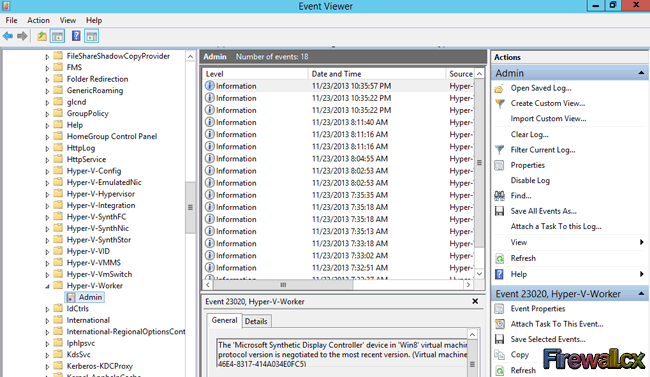The image size is (650, 377).
Task: Open the View submenu arrow
Action: click(x=641, y=242)
